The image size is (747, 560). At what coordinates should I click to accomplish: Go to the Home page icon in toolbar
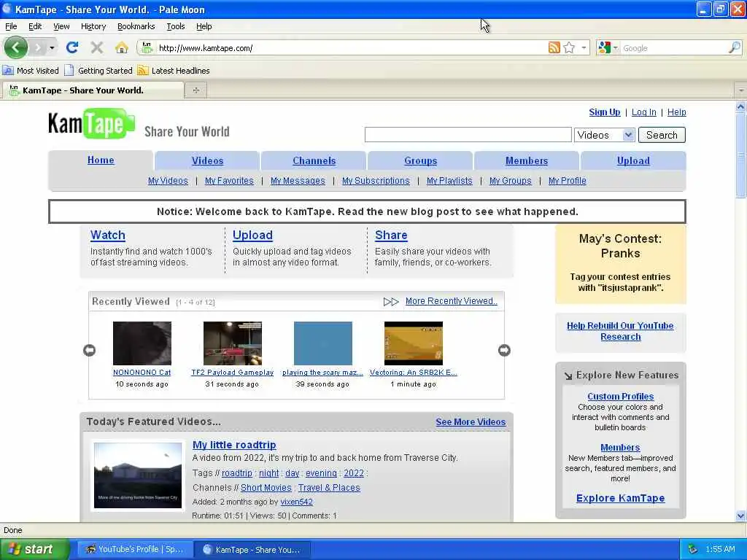(122, 47)
